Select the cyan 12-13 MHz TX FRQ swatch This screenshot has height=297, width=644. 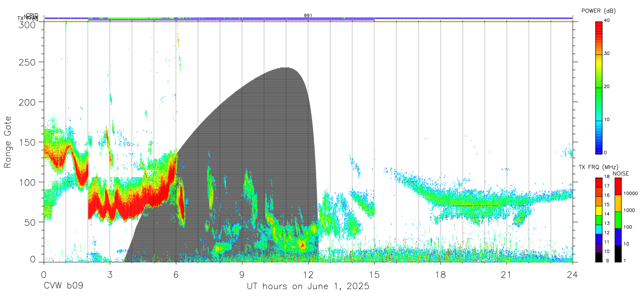(598, 229)
